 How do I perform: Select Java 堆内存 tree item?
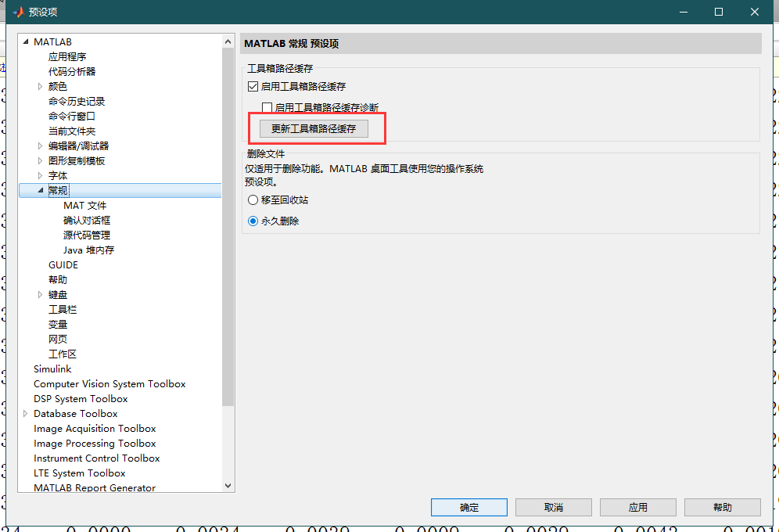click(89, 250)
